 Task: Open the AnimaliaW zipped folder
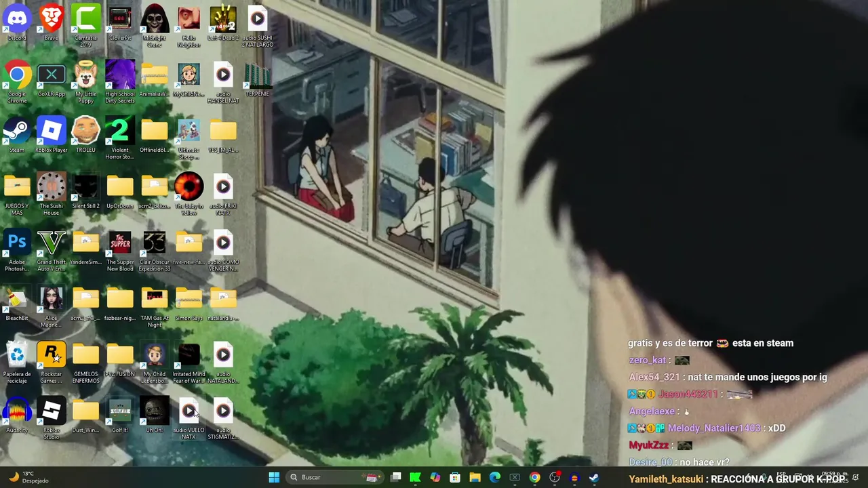coord(155,80)
